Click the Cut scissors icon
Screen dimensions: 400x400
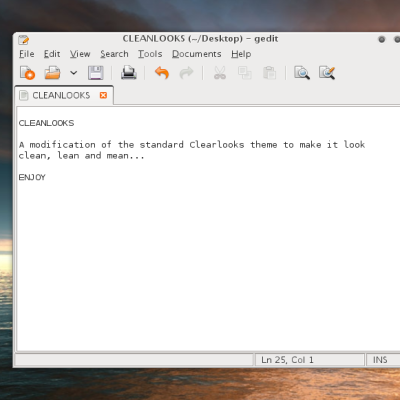220,73
